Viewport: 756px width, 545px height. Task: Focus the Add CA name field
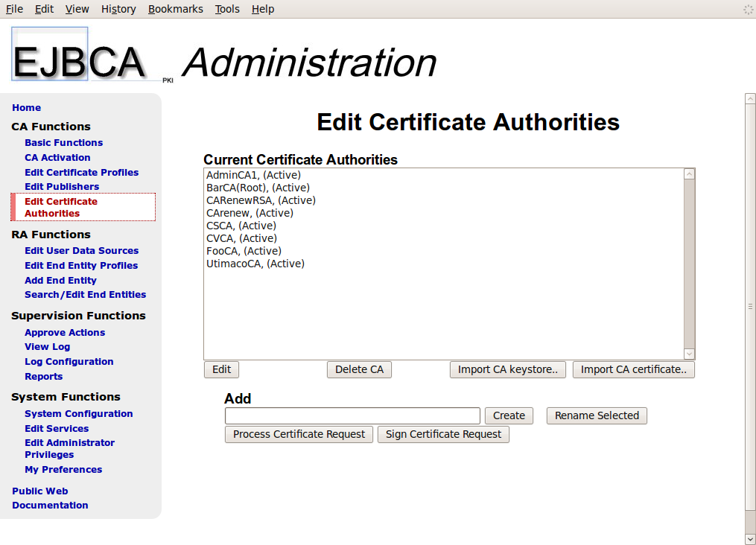pos(352,415)
